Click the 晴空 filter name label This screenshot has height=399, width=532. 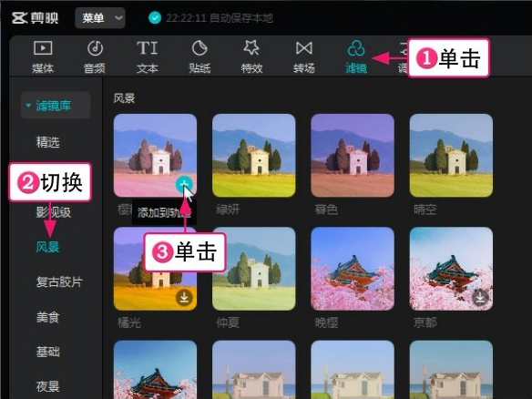click(x=425, y=210)
